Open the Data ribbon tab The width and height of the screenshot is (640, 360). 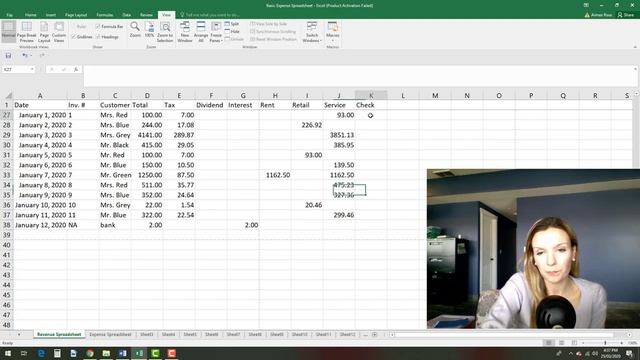127,15
